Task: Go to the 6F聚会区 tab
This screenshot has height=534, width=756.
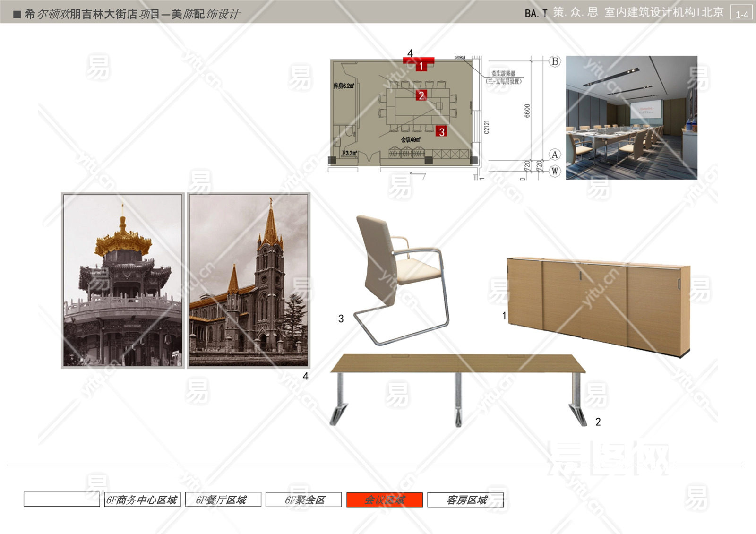Action: click(304, 500)
